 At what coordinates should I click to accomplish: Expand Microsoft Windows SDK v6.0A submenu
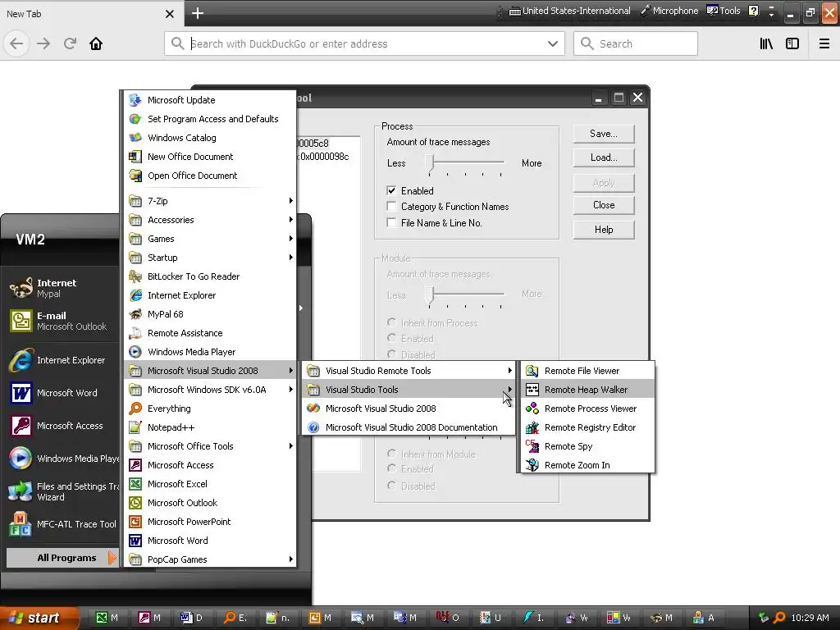(x=210, y=390)
